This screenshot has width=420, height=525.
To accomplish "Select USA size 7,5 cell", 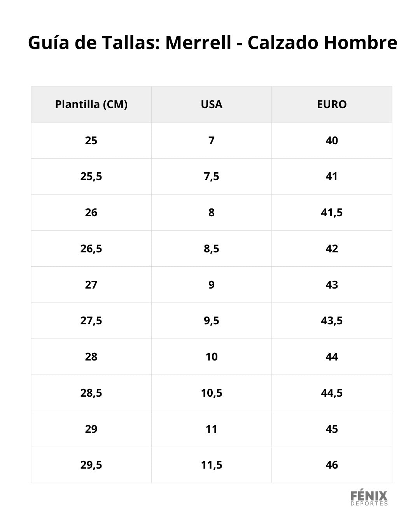I will [212, 177].
